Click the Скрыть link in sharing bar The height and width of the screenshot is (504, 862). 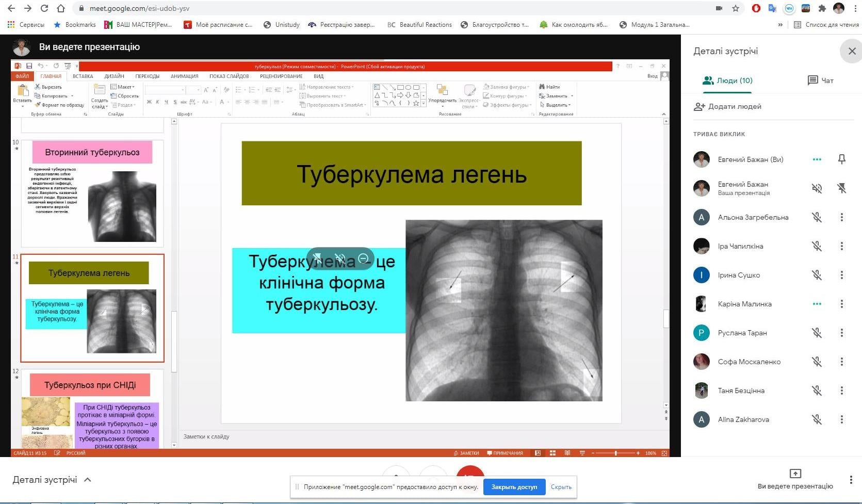point(561,487)
